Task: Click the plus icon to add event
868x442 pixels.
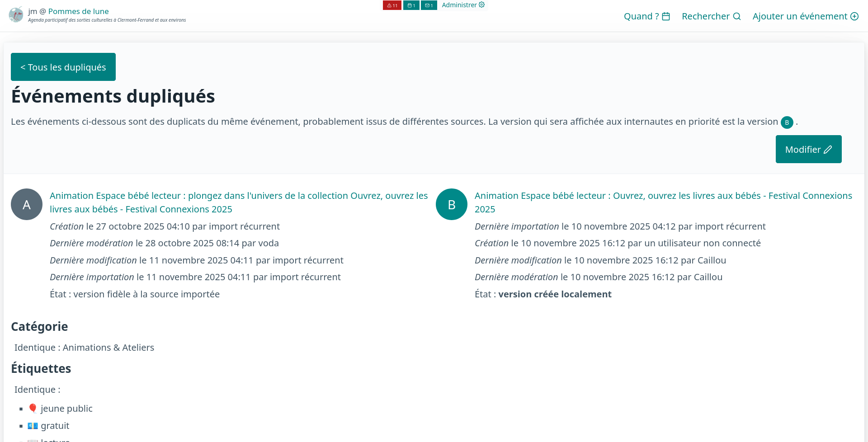Action: pyautogui.click(x=854, y=17)
